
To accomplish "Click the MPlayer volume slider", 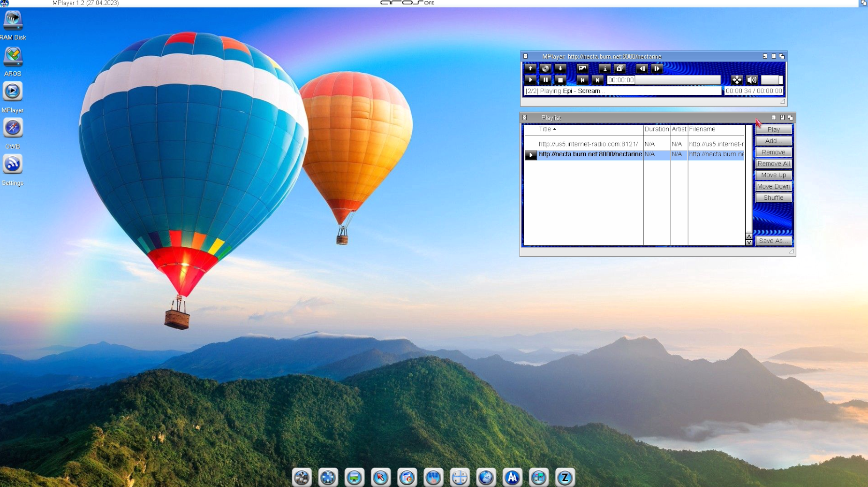I will click(x=772, y=80).
